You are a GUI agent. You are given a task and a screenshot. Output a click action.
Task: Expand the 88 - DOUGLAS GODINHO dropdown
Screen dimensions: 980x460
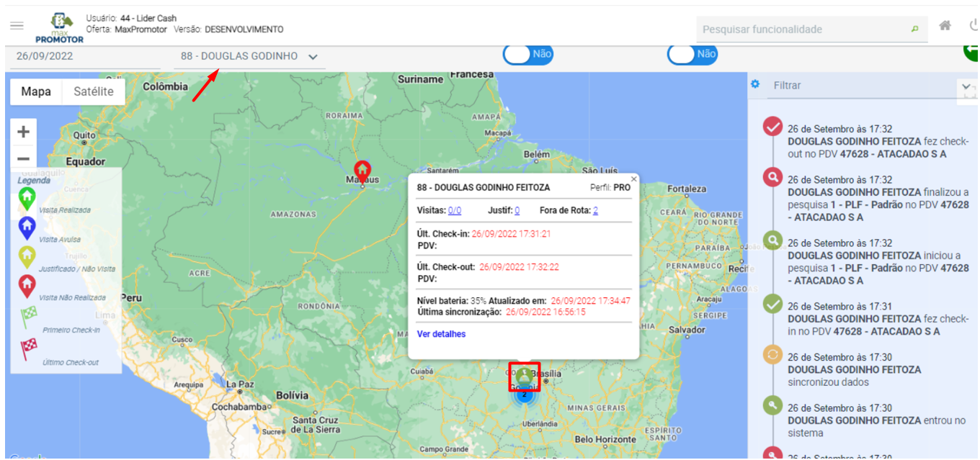coord(313,57)
